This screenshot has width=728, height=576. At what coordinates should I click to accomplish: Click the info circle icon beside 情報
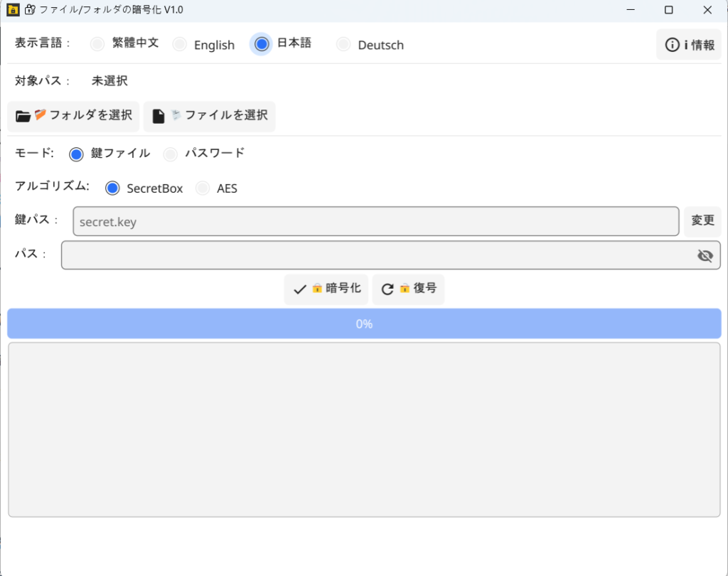point(672,45)
